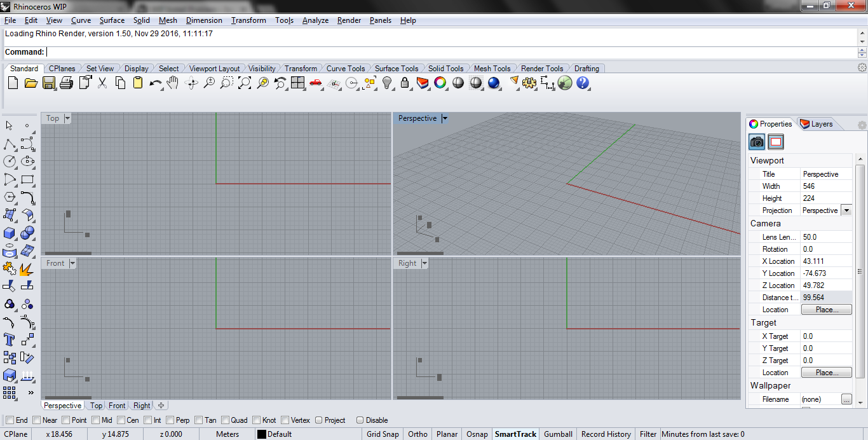This screenshot has height=440, width=868.
Task: Click the Explode tool icon
Action: pos(27,268)
